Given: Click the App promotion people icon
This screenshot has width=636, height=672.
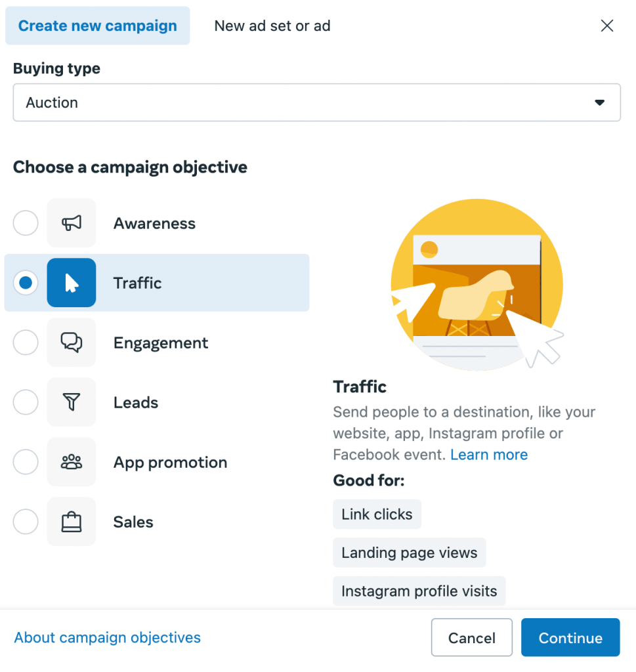Looking at the screenshot, I should click(72, 462).
